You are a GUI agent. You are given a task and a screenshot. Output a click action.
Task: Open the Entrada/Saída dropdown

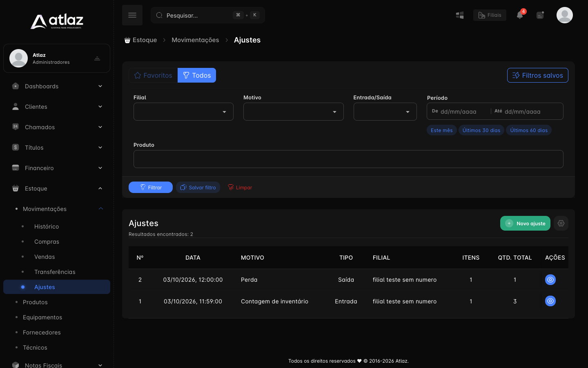point(385,112)
